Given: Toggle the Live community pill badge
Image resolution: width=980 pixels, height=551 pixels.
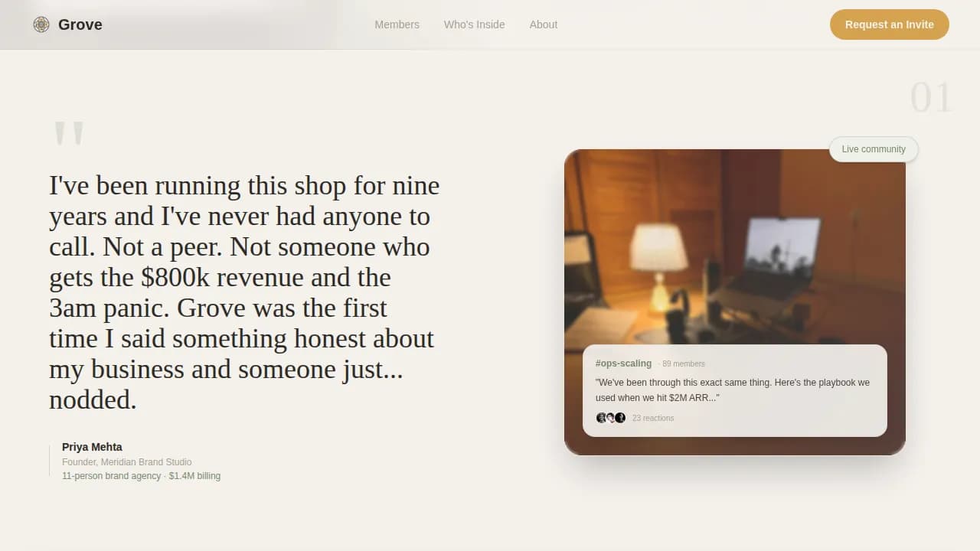Looking at the screenshot, I should click(x=874, y=149).
